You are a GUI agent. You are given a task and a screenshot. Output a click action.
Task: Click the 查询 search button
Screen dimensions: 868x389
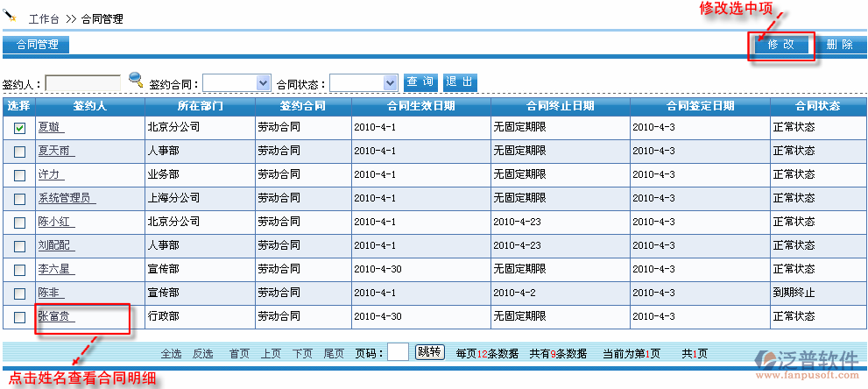point(420,82)
